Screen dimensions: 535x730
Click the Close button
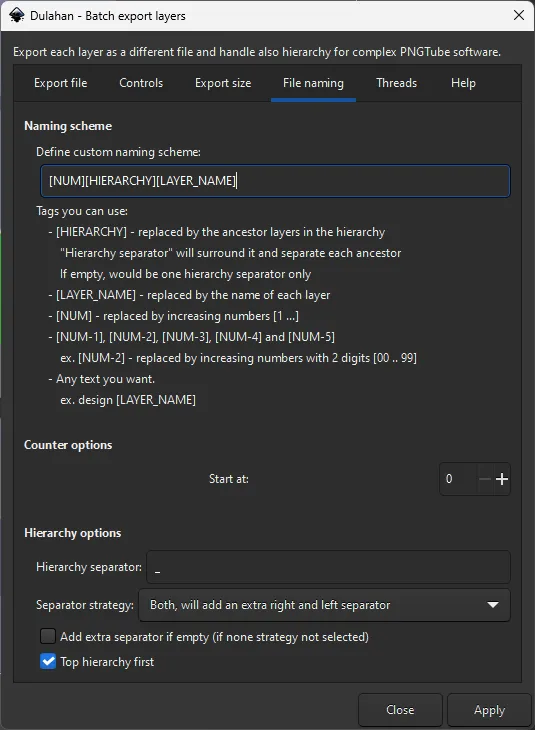[x=400, y=710]
